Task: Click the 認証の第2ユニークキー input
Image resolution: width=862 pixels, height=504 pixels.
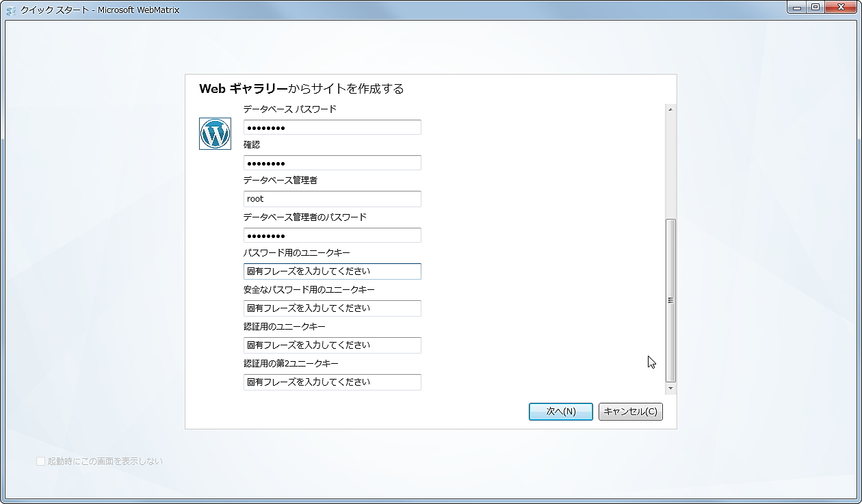Action: click(x=332, y=382)
